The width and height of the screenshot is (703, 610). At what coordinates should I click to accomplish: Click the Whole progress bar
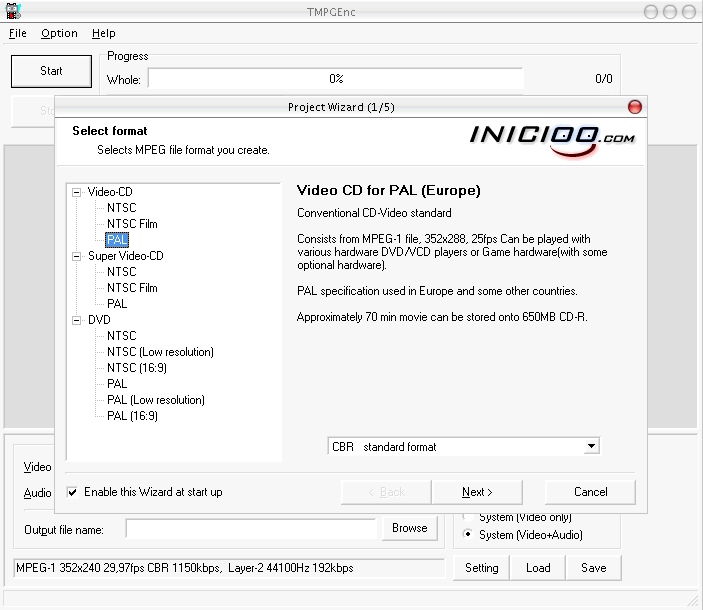336,79
